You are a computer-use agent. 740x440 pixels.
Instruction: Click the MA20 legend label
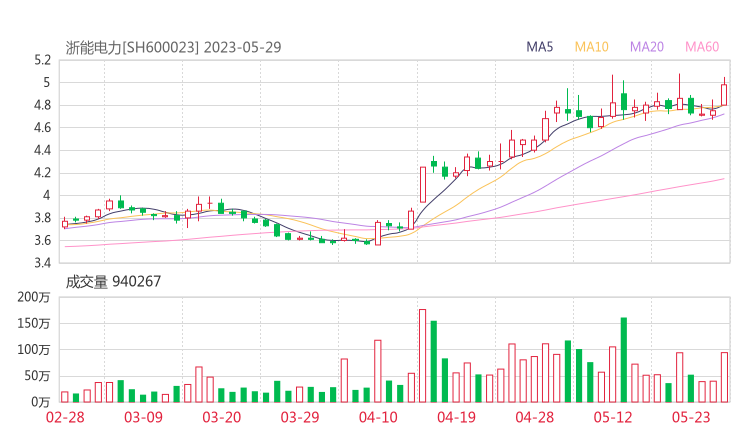pyautogui.click(x=647, y=47)
